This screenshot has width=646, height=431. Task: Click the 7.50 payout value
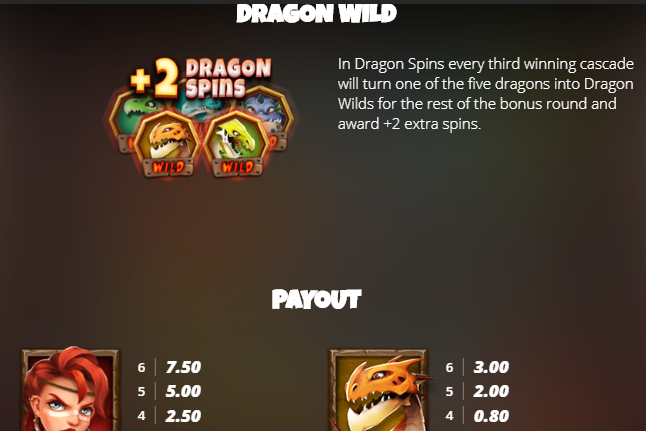(183, 367)
